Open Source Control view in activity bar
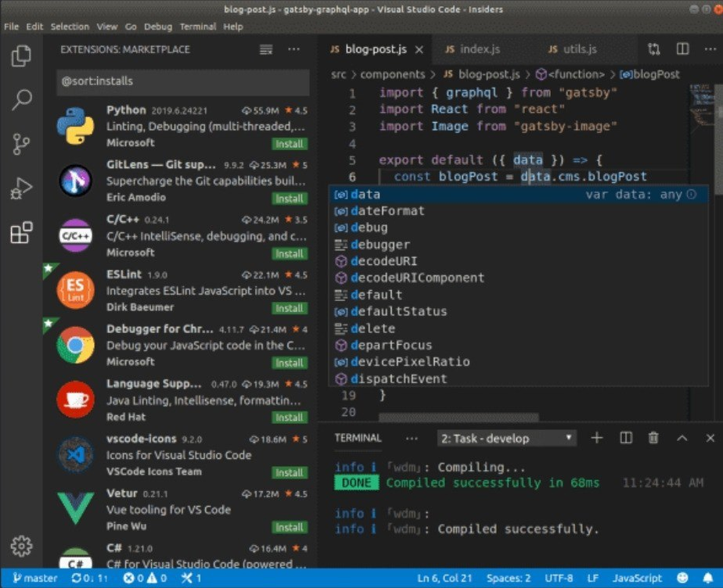The width and height of the screenshot is (723, 588). click(21, 144)
